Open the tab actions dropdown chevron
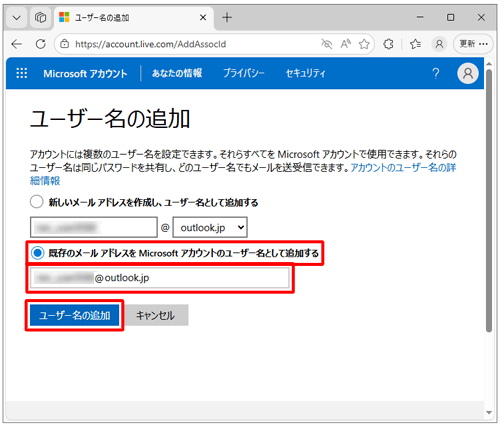Screen dimensions: 500x427 pos(16,17)
